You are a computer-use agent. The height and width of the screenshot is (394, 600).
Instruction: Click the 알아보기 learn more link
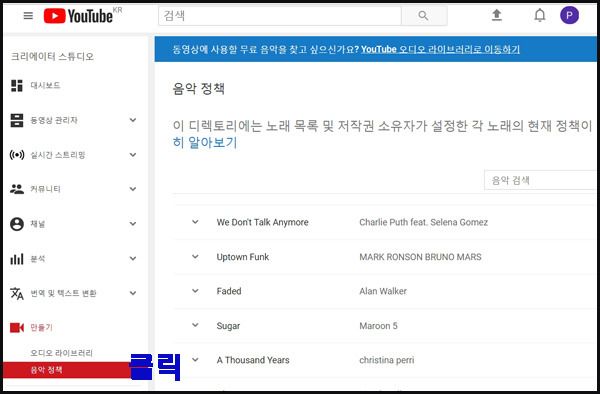(x=213, y=143)
